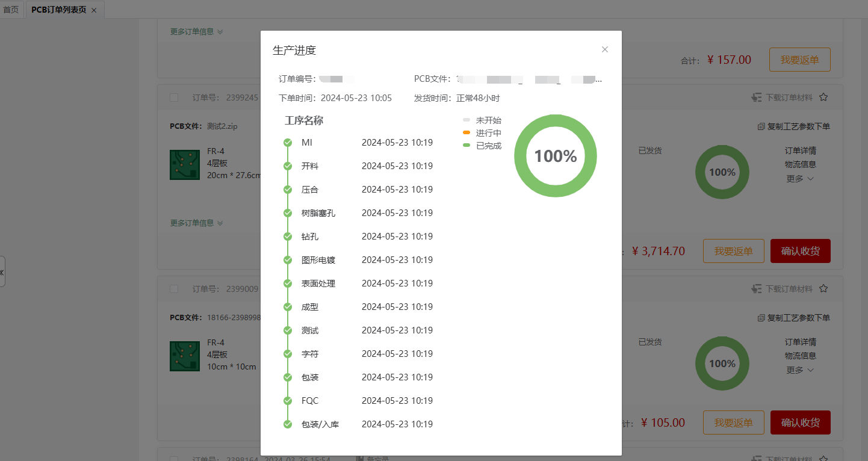Star the order 2399245 as favorite

pos(823,97)
